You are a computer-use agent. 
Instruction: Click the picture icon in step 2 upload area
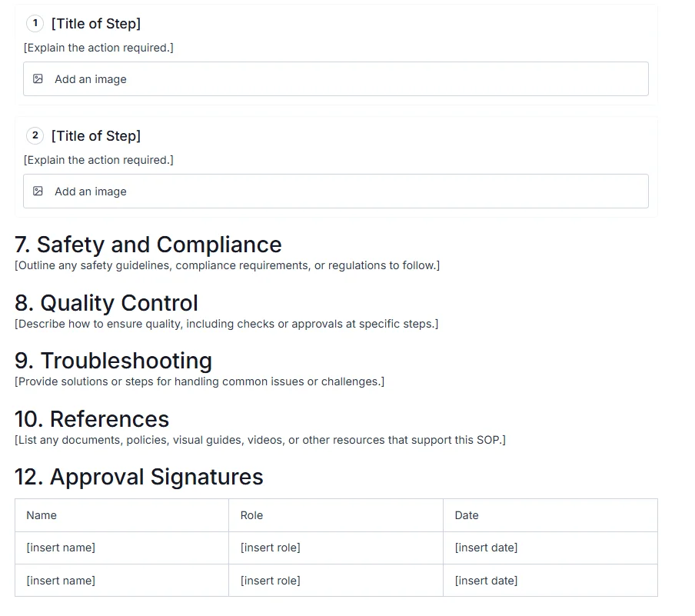38,191
